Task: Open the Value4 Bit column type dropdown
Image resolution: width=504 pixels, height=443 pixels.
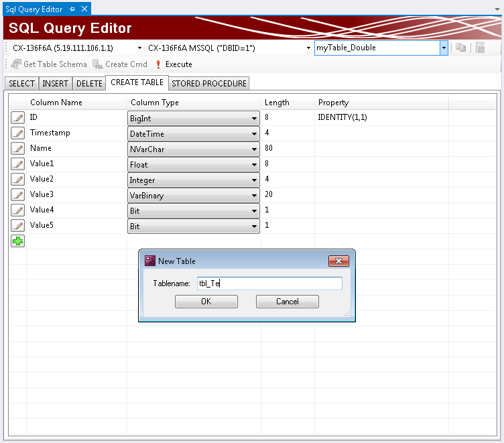Action: tap(194, 211)
